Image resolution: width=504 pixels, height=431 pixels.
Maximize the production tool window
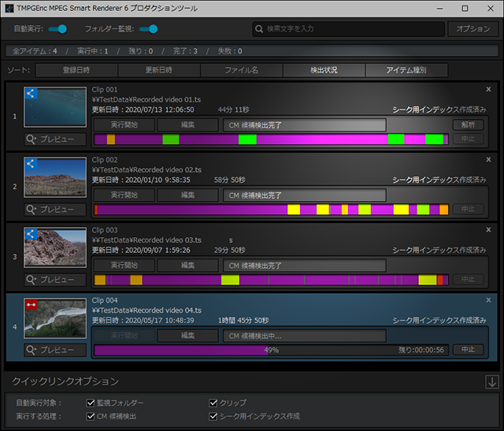coord(465,9)
